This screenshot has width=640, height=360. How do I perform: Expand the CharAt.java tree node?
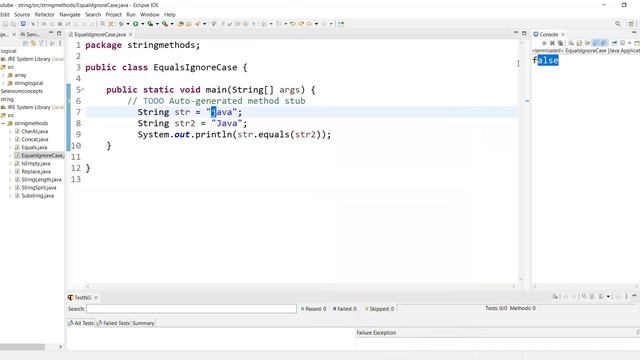(10, 131)
